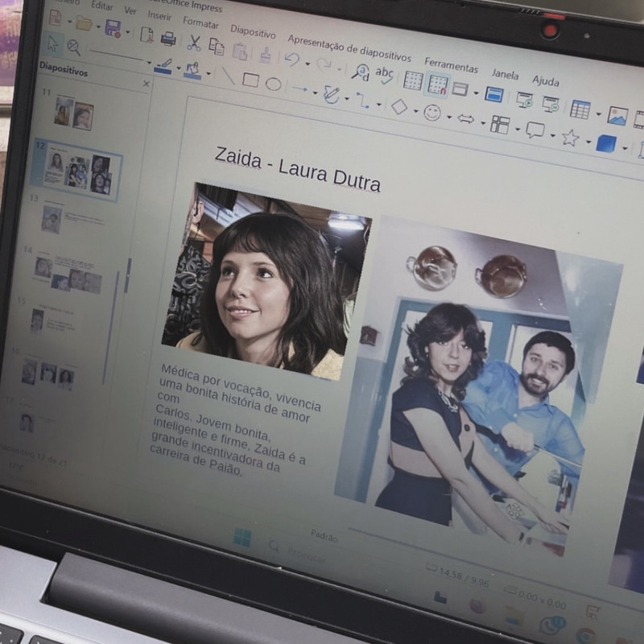Screen dimensions: 644x644
Task: Open the Apresentação de diapositivos menu
Action: pyautogui.click(x=349, y=48)
